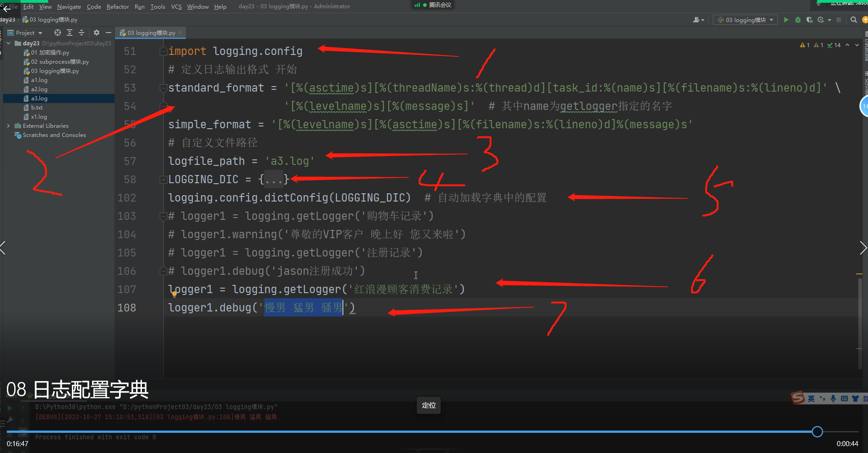This screenshot has height=453, width=868.
Task: Run with coverage using the shield icon
Action: coord(809,20)
